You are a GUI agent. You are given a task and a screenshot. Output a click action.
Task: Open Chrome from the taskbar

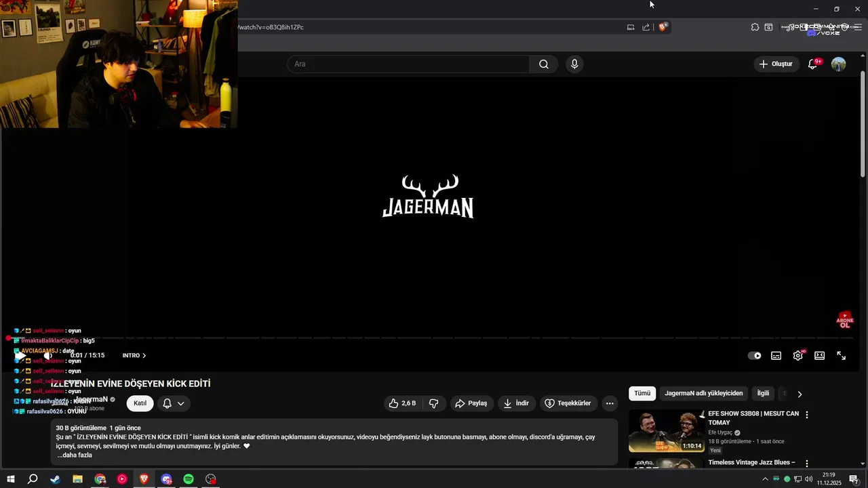100,479
